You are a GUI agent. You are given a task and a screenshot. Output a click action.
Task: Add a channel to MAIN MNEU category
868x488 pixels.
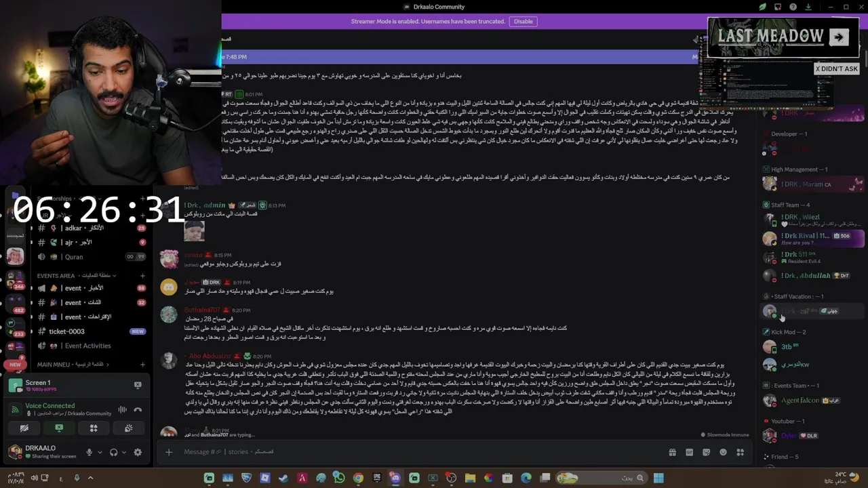coord(142,365)
